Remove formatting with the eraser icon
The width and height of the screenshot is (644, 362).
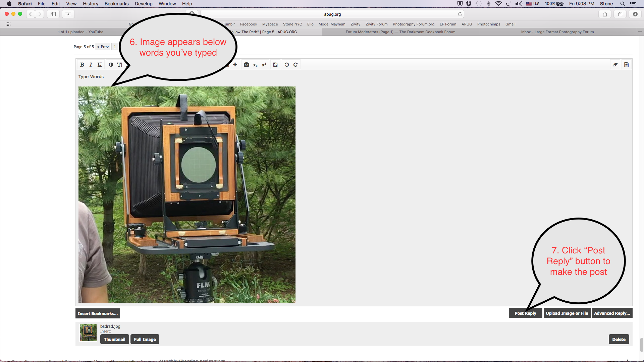[x=615, y=64]
